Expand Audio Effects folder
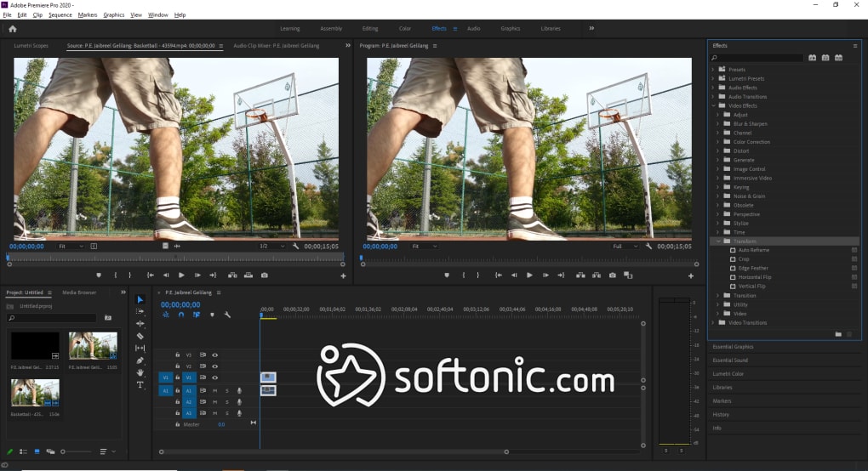 pos(713,88)
